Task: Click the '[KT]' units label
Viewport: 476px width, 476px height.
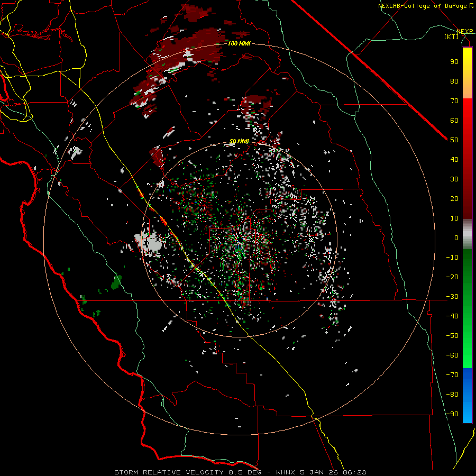Action: click(451, 36)
